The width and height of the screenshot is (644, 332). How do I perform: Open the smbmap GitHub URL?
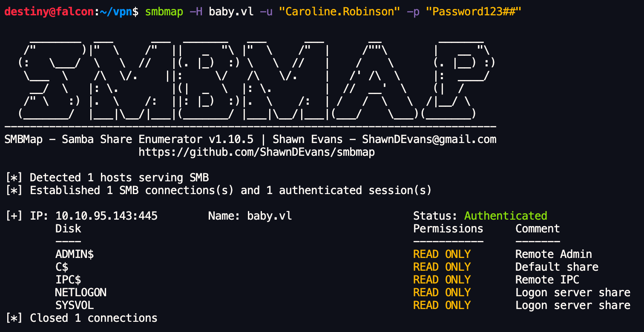pyautogui.click(x=256, y=152)
